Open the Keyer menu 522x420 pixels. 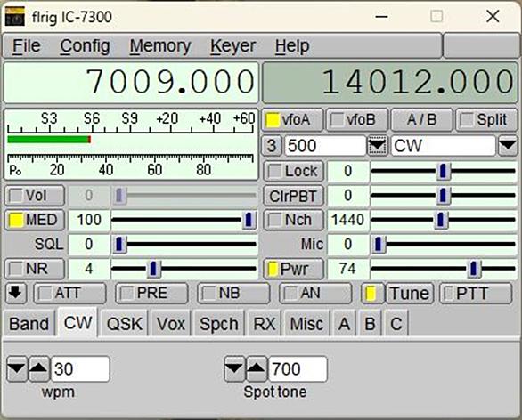coord(233,46)
